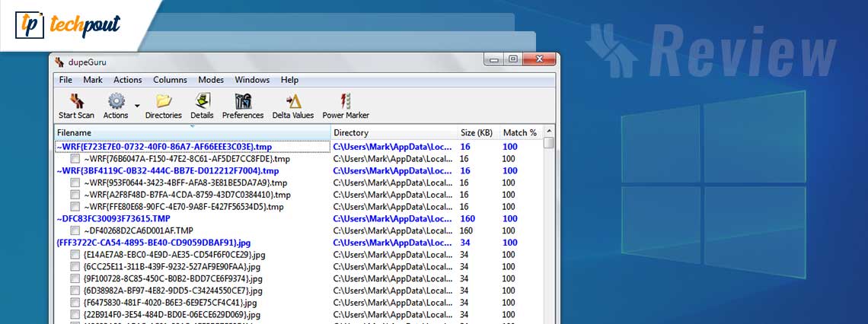
Task: Sort by the Size (KB) column header
Action: (477, 133)
